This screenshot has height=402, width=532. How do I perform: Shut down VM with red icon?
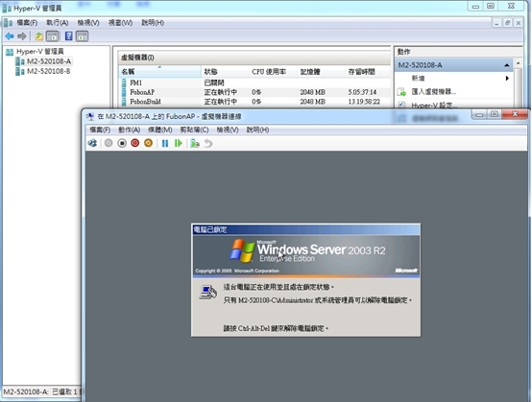135,143
